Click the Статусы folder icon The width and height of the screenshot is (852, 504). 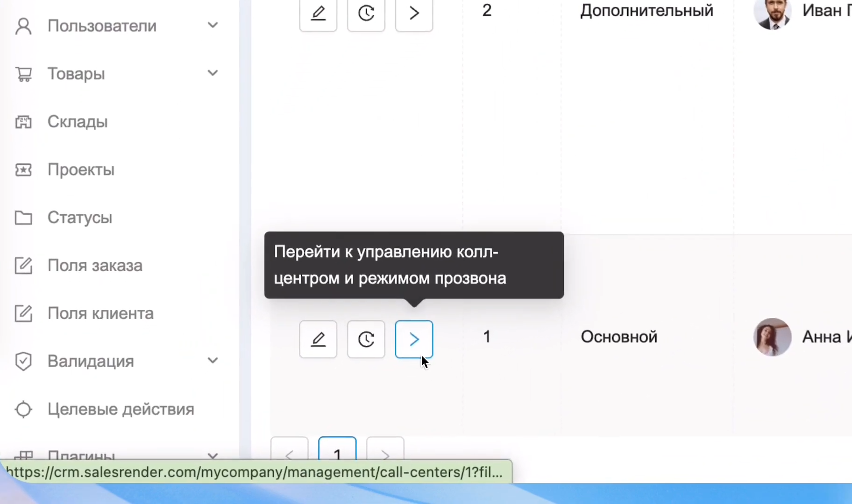pyautogui.click(x=23, y=217)
